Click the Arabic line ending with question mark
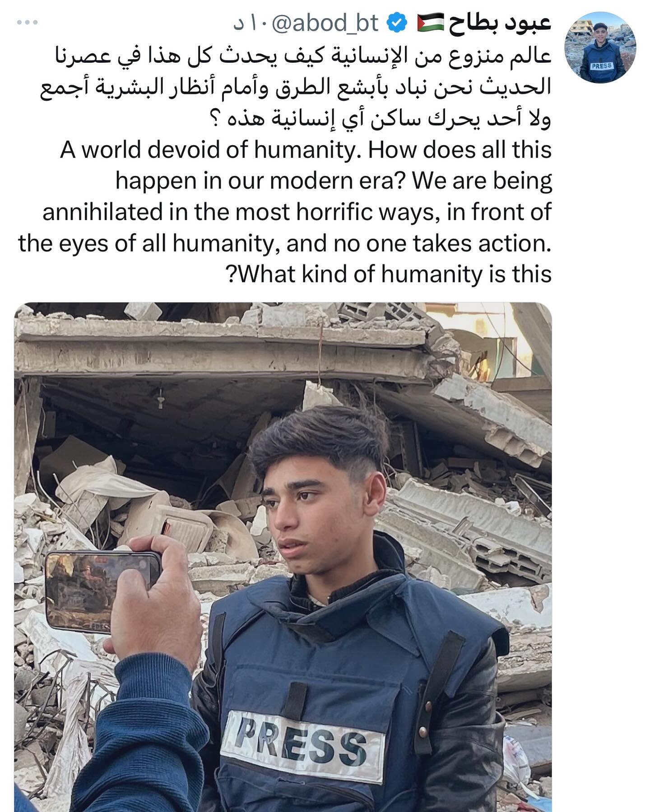The width and height of the screenshot is (650, 812). pos(381,119)
